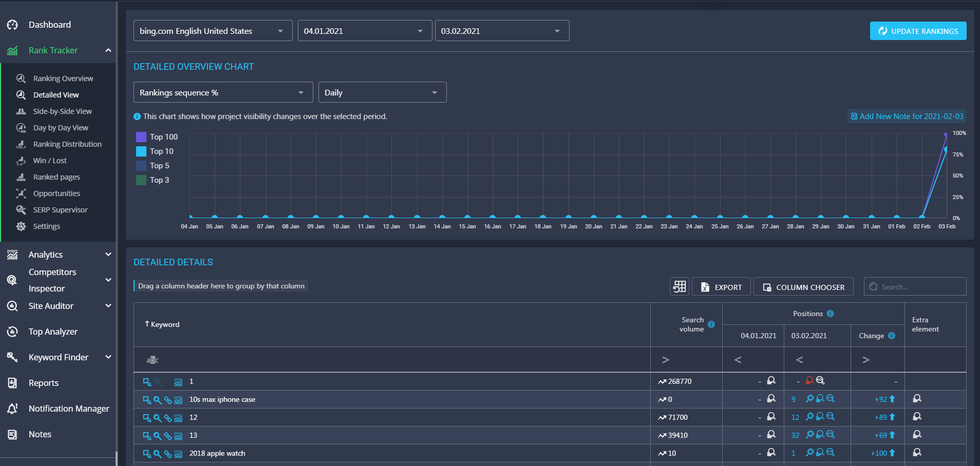
Task: Open the Rankings sequence % dropdown
Action: click(x=223, y=92)
